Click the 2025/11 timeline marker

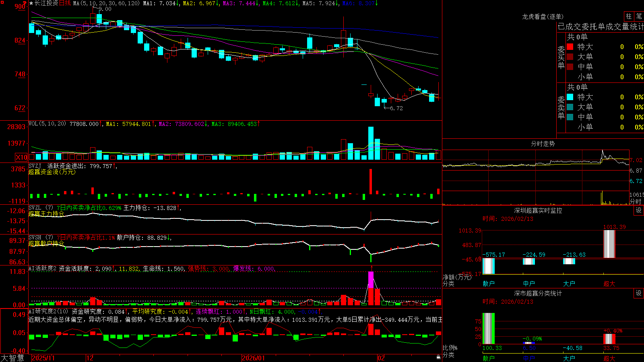click(43, 358)
